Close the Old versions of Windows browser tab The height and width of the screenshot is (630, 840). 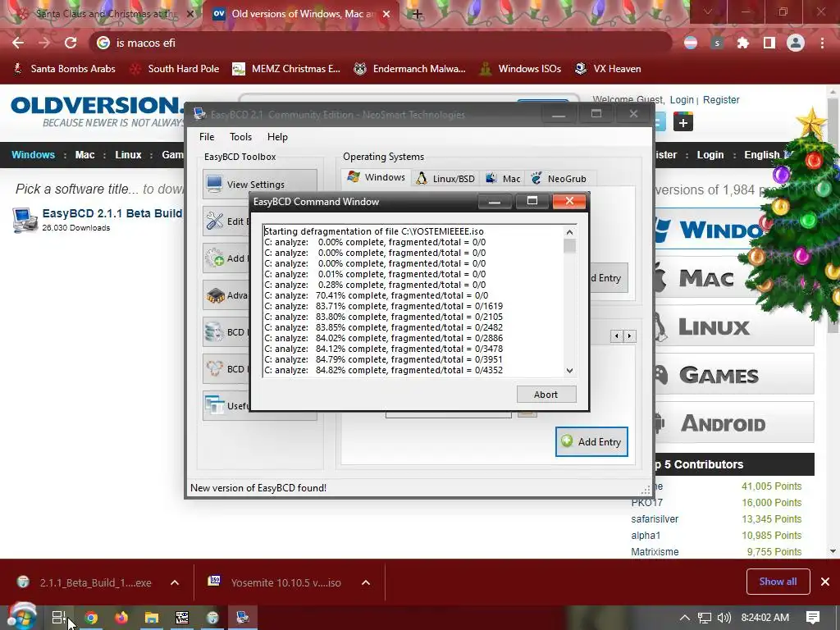point(387,14)
